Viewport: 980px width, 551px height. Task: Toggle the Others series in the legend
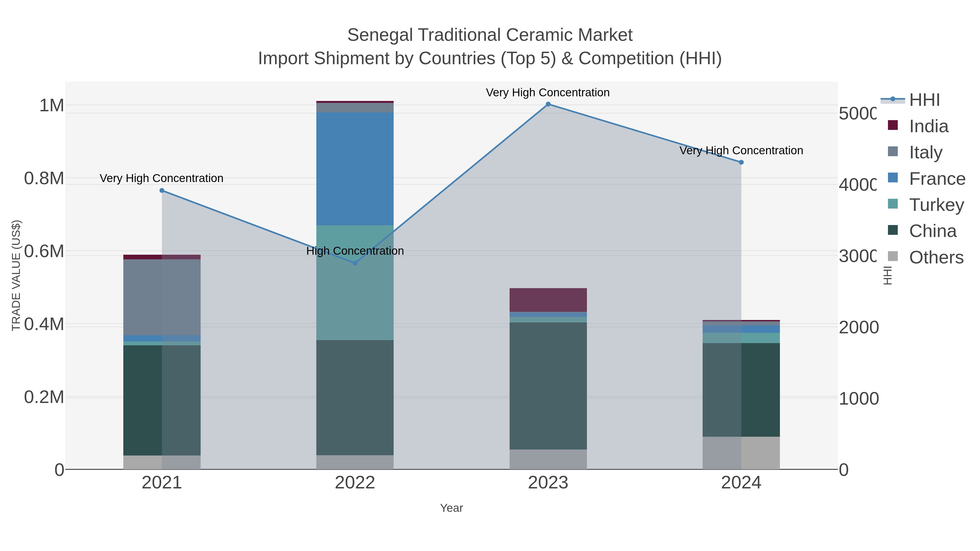click(926, 257)
